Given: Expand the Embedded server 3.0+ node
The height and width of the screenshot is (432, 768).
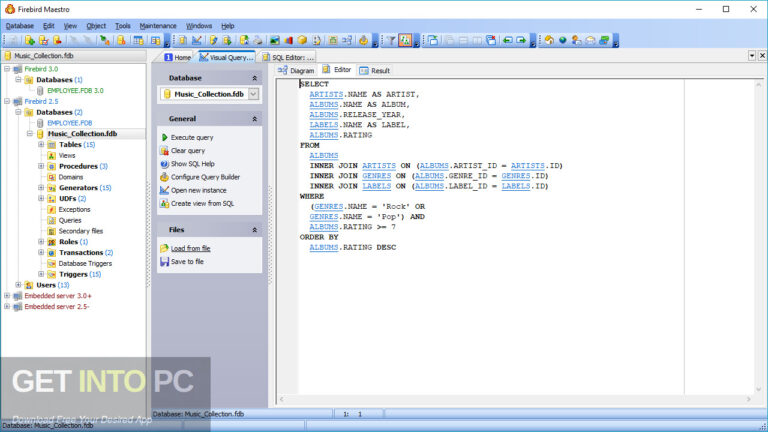Looking at the screenshot, I should (x=7, y=296).
